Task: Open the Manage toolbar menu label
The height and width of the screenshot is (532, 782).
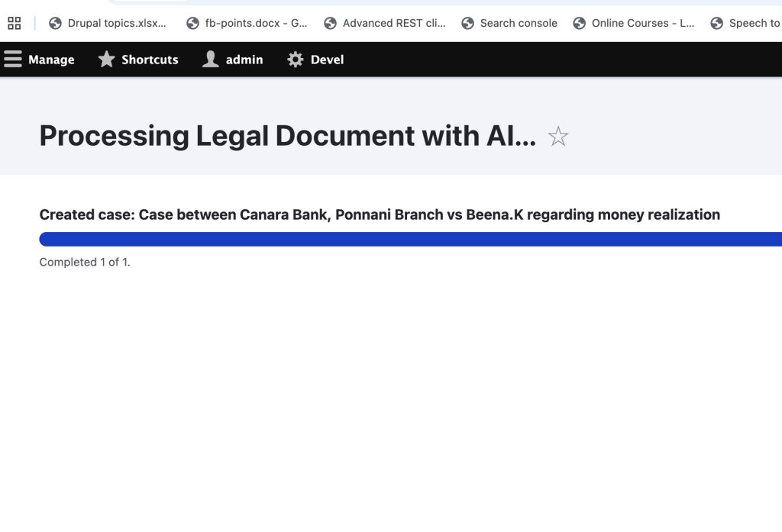Action: coord(51,60)
